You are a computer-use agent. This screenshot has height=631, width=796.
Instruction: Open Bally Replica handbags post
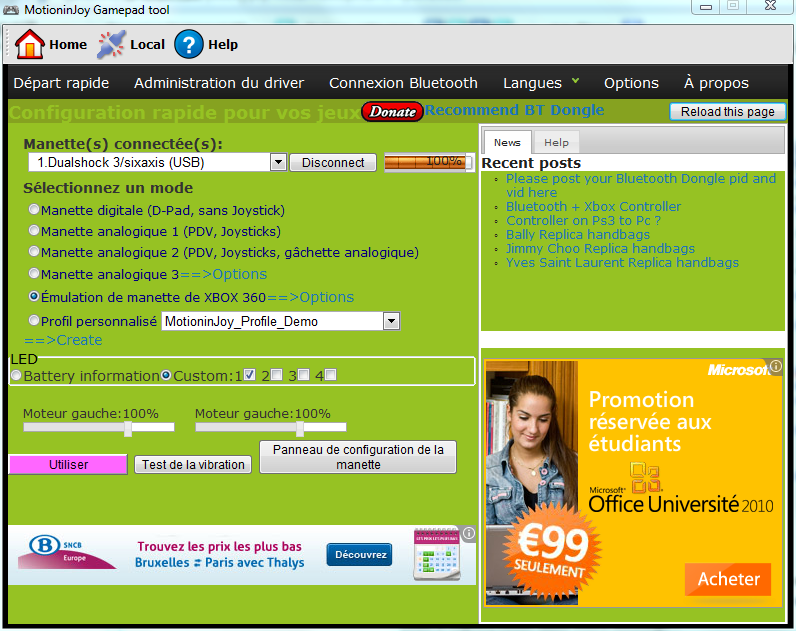tap(578, 235)
